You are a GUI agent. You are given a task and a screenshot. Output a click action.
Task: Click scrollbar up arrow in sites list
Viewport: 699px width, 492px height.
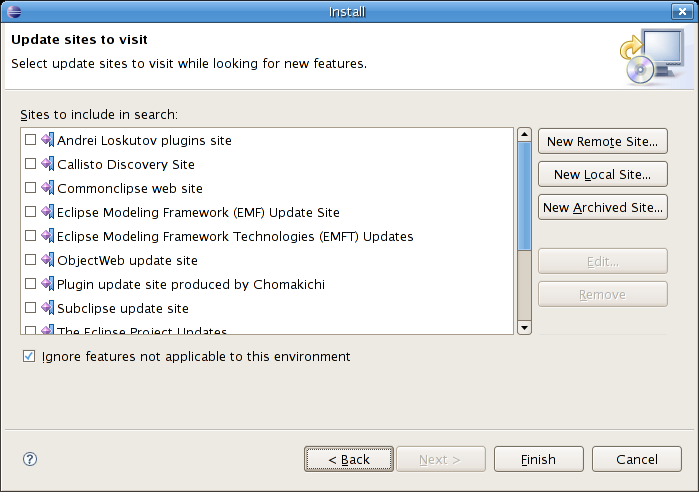point(524,134)
